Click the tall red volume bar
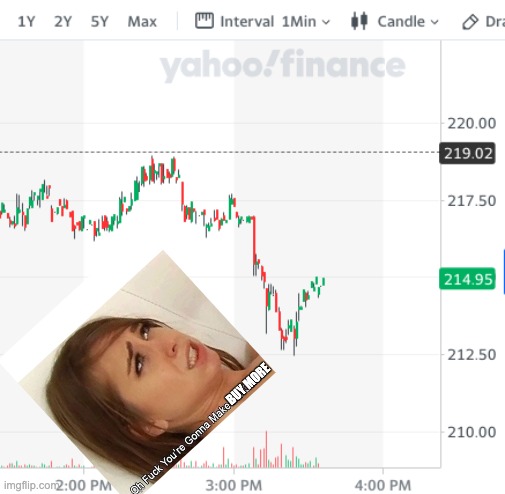The image size is (505, 494). (266, 449)
